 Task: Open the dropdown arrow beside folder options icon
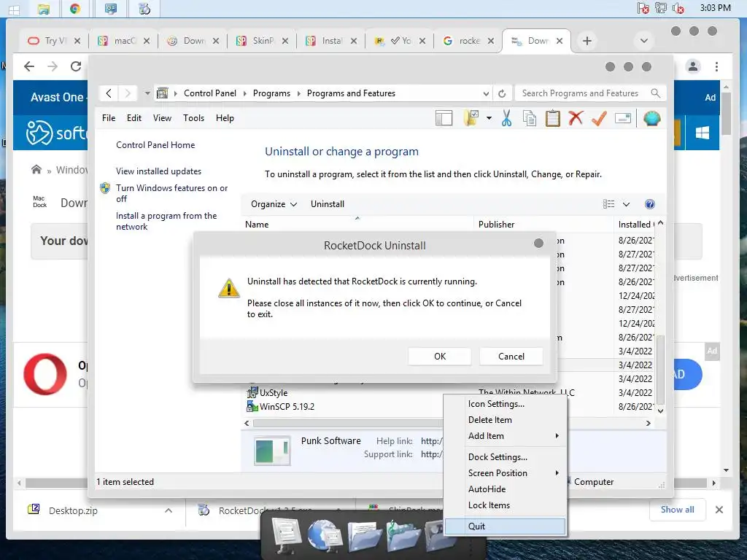point(489,118)
